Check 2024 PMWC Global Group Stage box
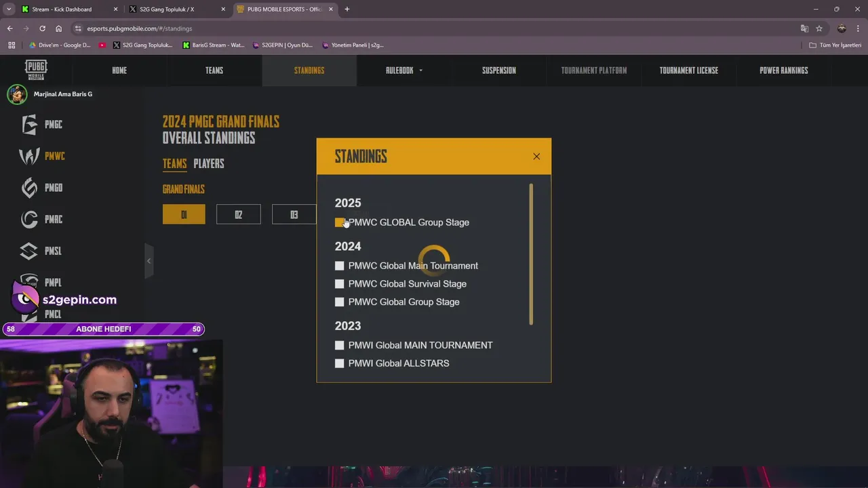The width and height of the screenshot is (868, 488). point(340,302)
